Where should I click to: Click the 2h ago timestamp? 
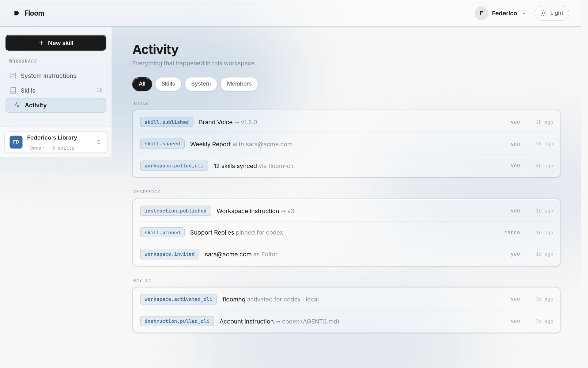point(544,122)
